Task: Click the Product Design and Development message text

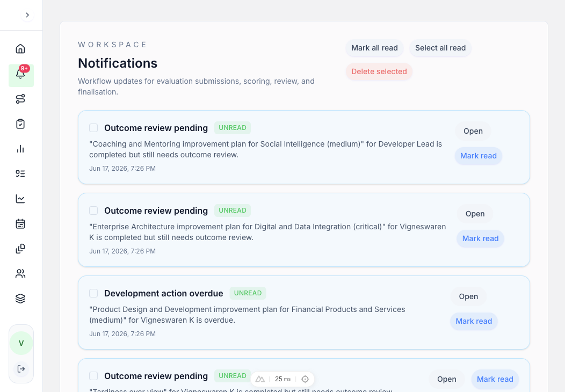Action: point(247,315)
